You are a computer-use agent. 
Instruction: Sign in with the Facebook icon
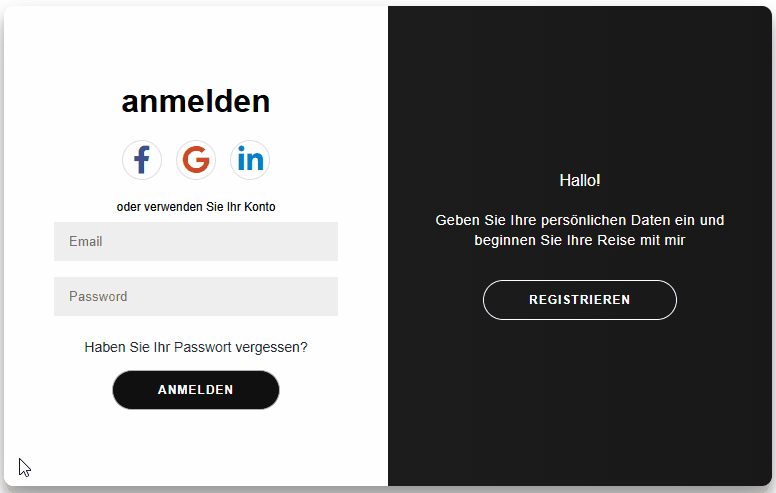click(142, 160)
